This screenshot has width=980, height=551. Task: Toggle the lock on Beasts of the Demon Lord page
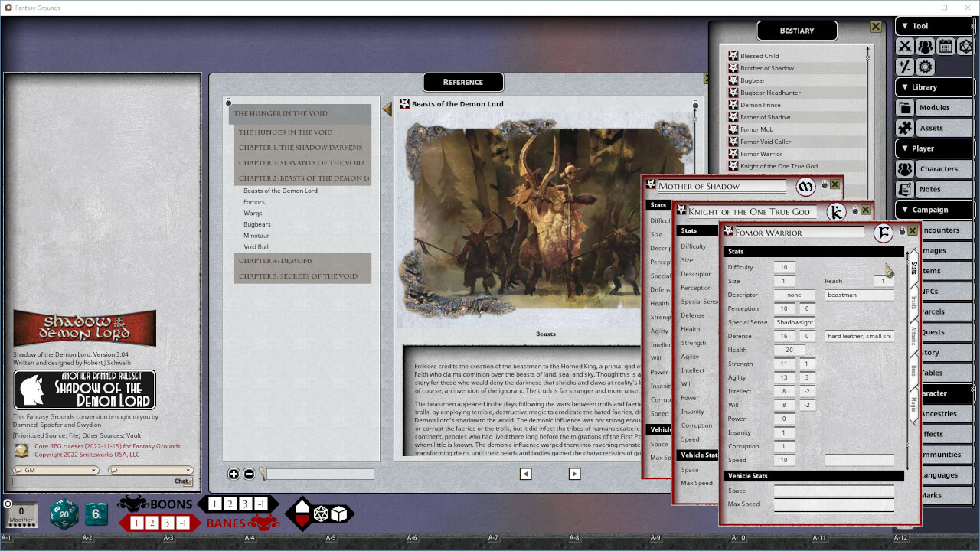coord(695,105)
